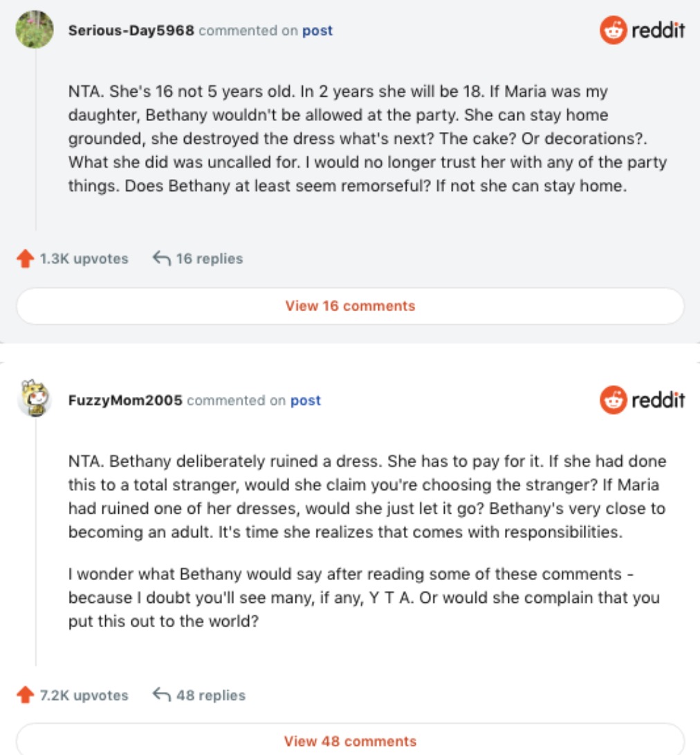Open the post link beside Serious-Day5968
Screen dimensions: 700x755
[317, 30]
